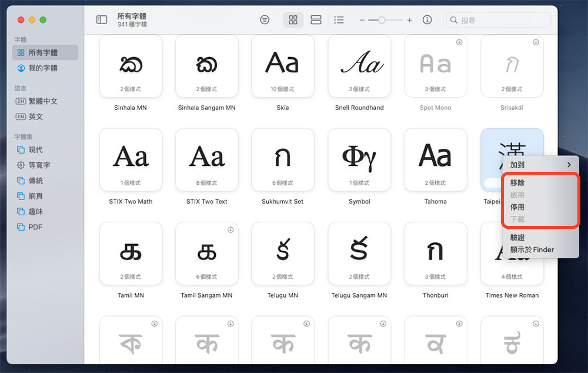Toggle the sidebar panel icon

(102, 20)
